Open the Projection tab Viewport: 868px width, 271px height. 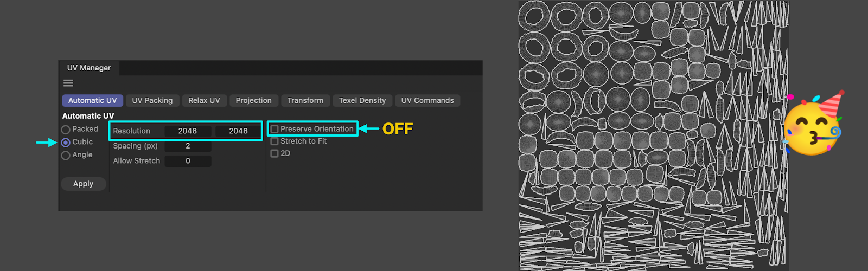point(253,100)
